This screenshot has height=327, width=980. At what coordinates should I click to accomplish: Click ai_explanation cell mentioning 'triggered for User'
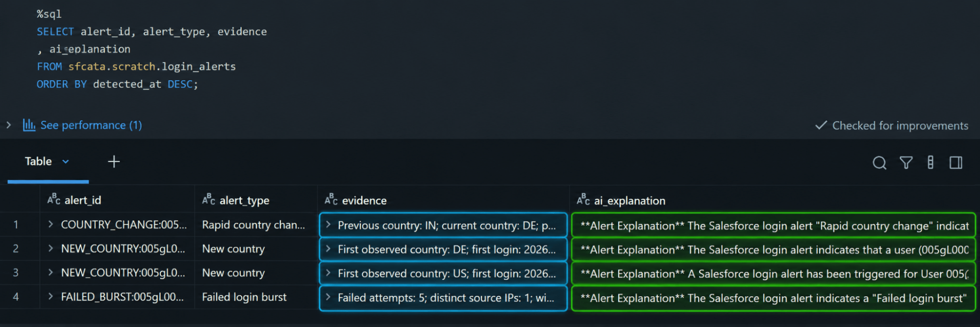click(x=774, y=274)
